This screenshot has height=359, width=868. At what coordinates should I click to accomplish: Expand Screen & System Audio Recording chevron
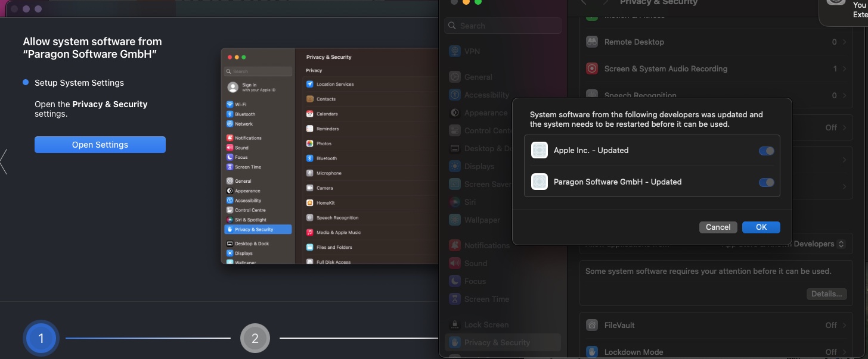coord(844,69)
